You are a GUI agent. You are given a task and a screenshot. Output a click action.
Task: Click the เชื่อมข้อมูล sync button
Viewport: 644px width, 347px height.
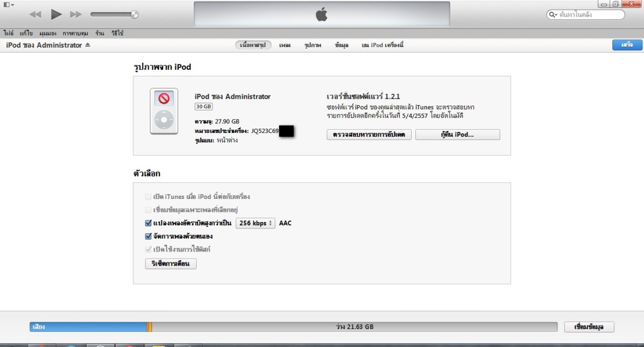pyautogui.click(x=589, y=327)
